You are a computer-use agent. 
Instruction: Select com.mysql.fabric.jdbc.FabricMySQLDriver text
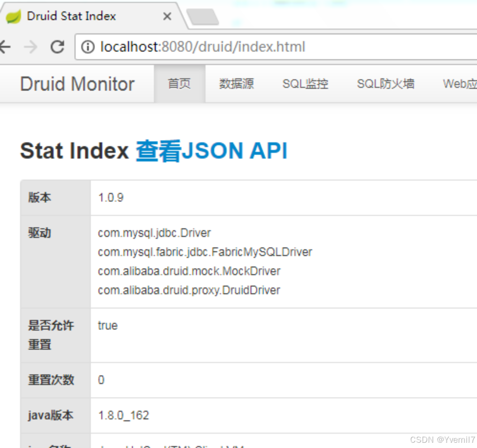[x=205, y=252]
